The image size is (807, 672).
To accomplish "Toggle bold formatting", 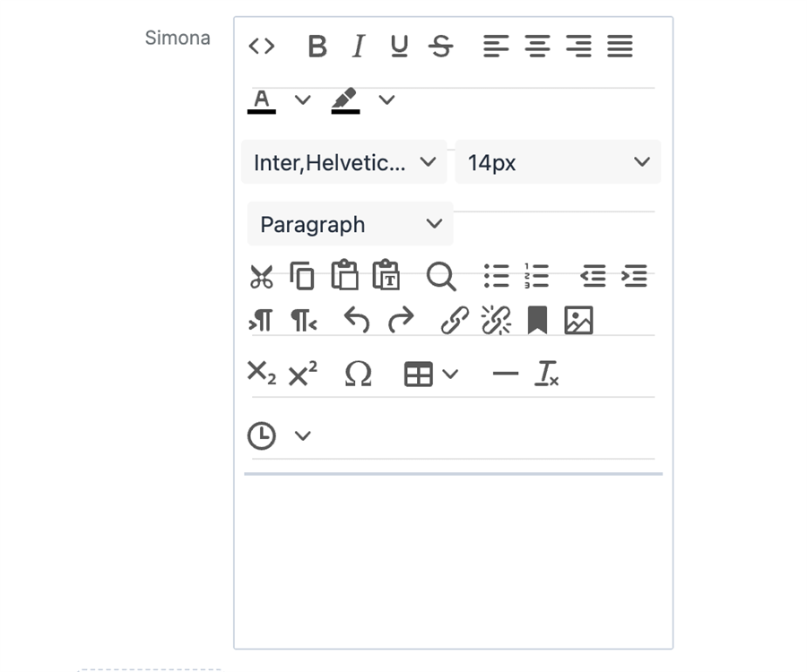I will (x=317, y=46).
